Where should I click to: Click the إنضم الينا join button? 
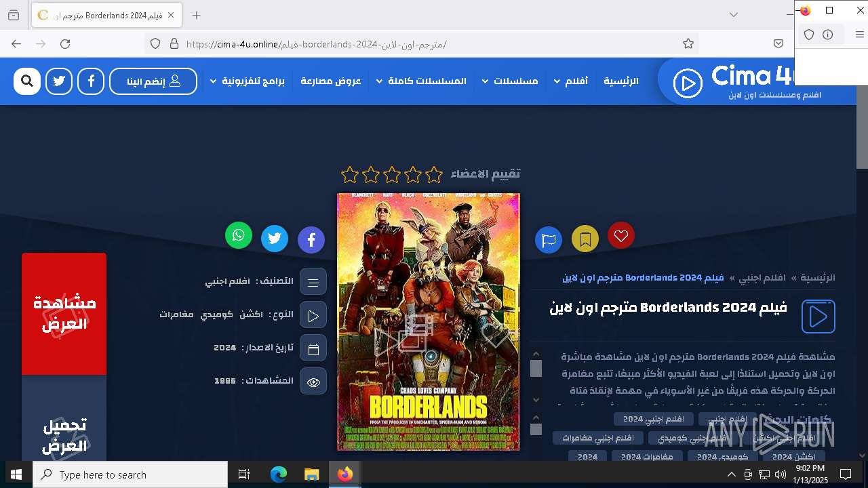click(x=153, y=81)
